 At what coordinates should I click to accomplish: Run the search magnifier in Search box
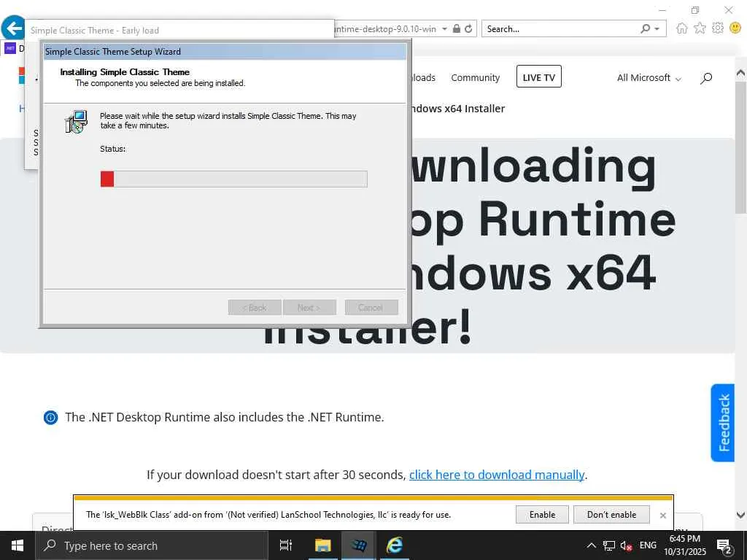click(x=645, y=29)
